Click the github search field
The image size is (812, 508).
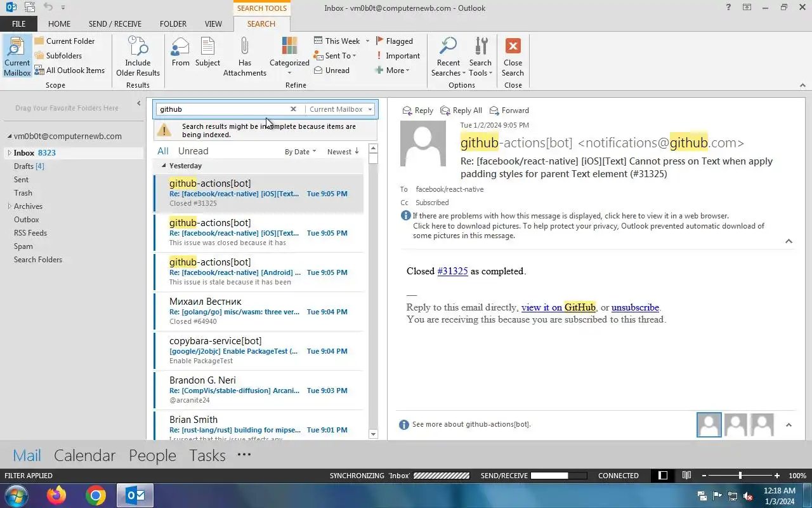222,109
